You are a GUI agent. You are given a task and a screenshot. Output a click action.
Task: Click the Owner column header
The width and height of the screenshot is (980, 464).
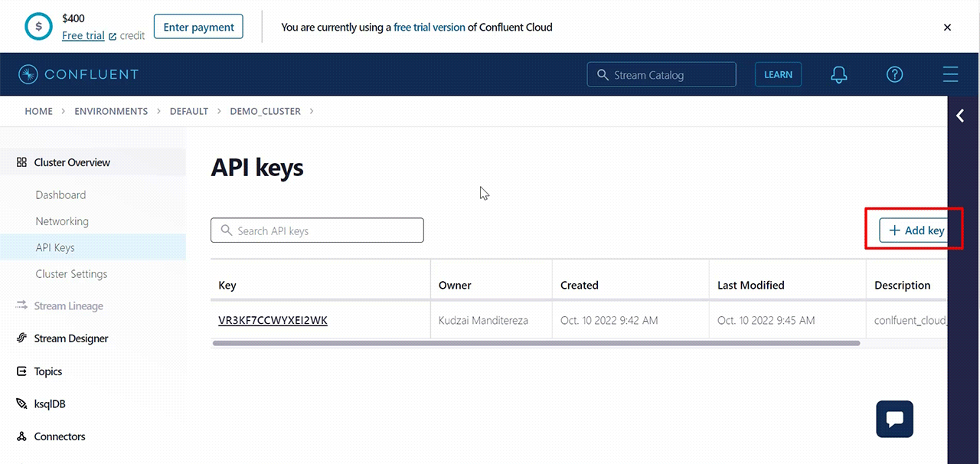[x=455, y=285]
